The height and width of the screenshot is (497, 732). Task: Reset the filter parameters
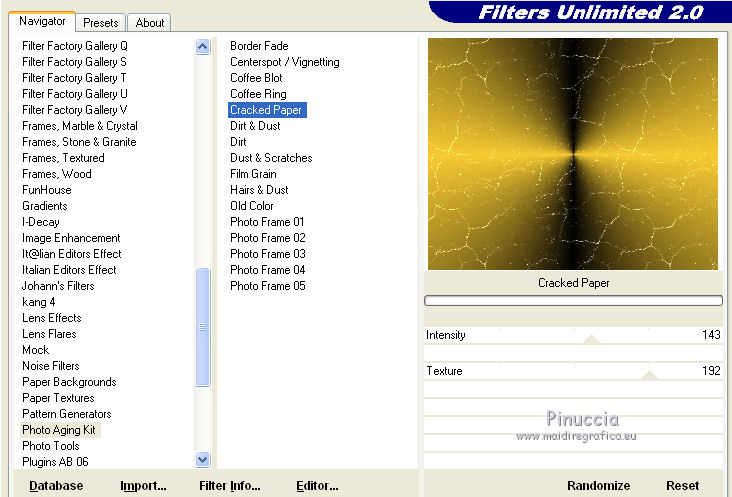click(683, 486)
